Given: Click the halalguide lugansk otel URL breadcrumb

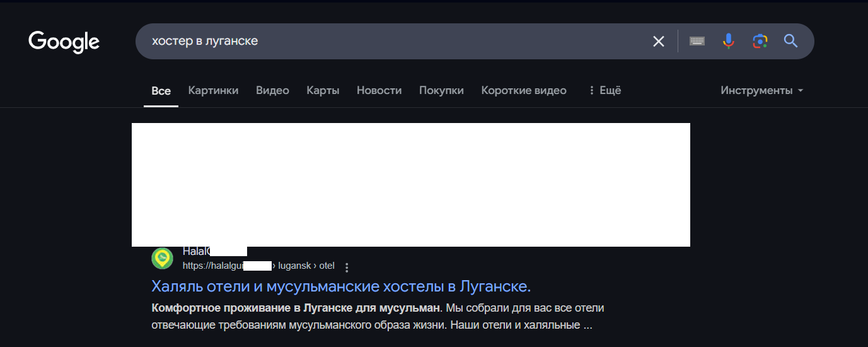Looking at the screenshot, I should [258, 266].
